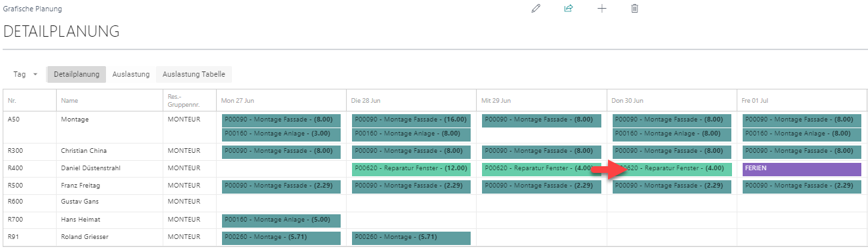Open the Auslastung Tabelle tab

[x=193, y=74]
